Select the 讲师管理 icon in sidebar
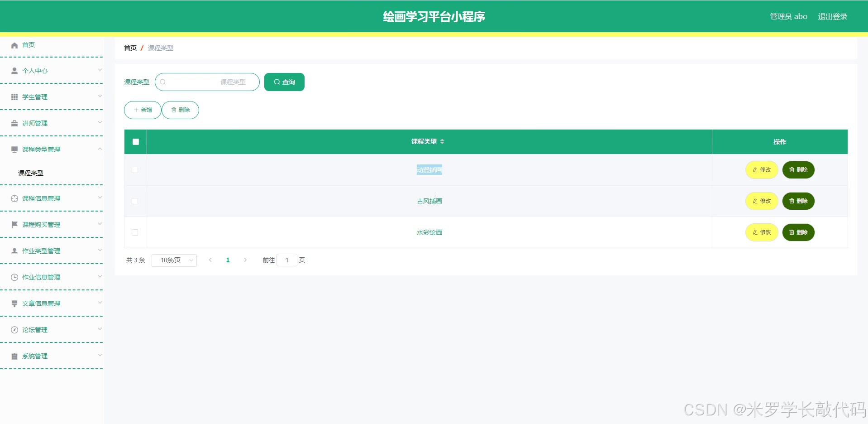This screenshot has width=868, height=424. coord(13,123)
